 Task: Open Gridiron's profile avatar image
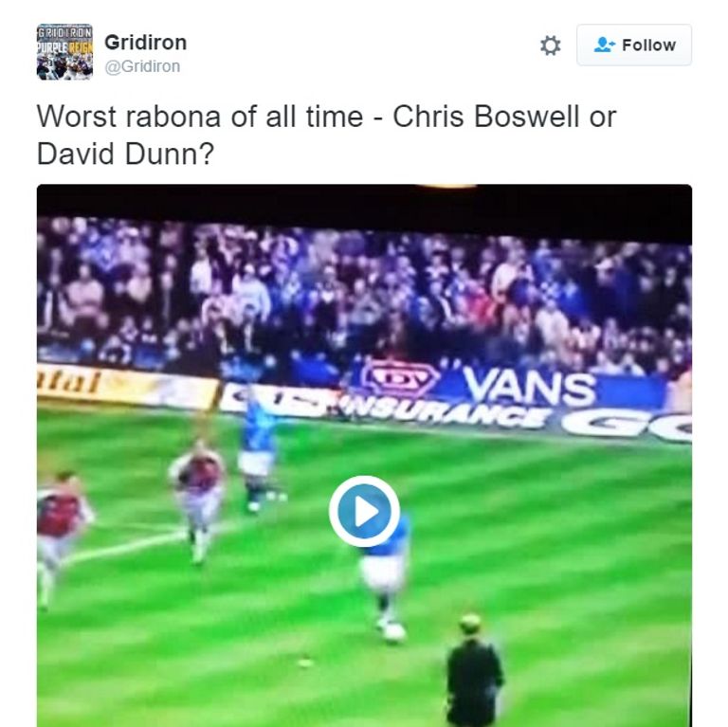pyautogui.click(x=64, y=51)
